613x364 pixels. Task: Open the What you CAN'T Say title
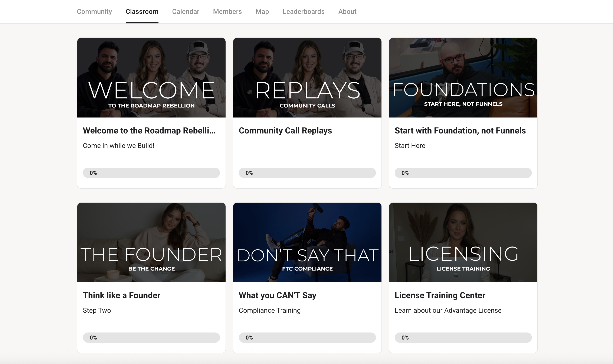(x=277, y=295)
